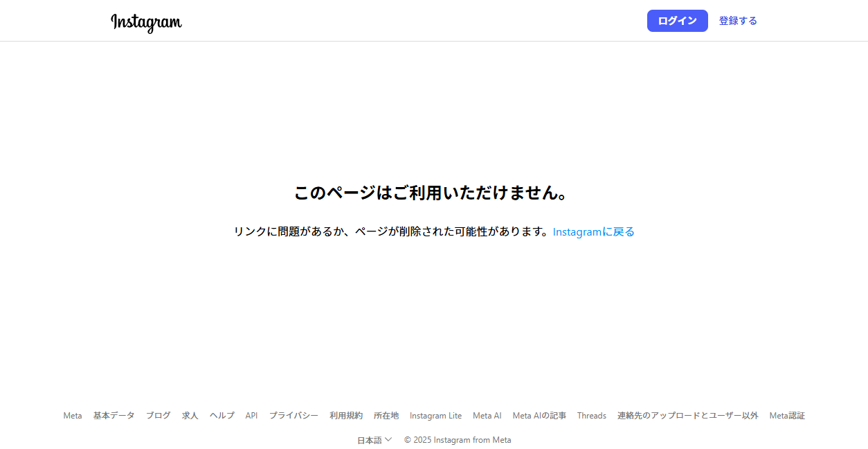Click the Meta AIの記事 link
Viewport: 868px width, 449px height.
tap(539, 415)
